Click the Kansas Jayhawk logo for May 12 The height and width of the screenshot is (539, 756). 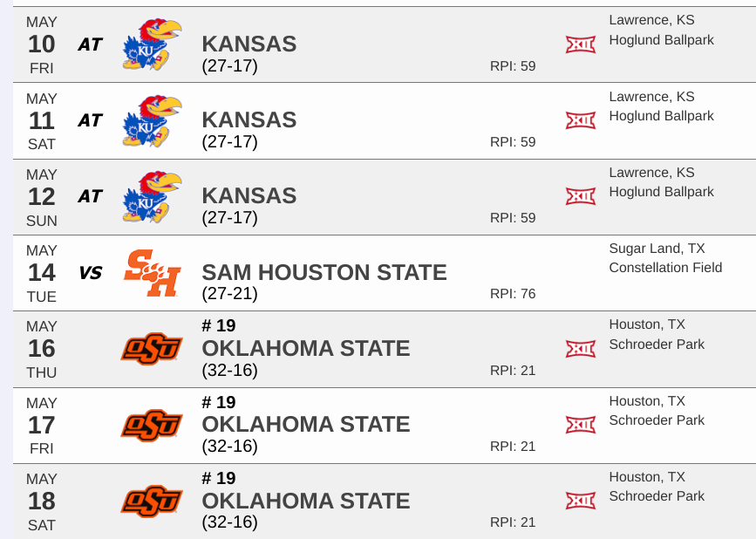click(152, 196)
